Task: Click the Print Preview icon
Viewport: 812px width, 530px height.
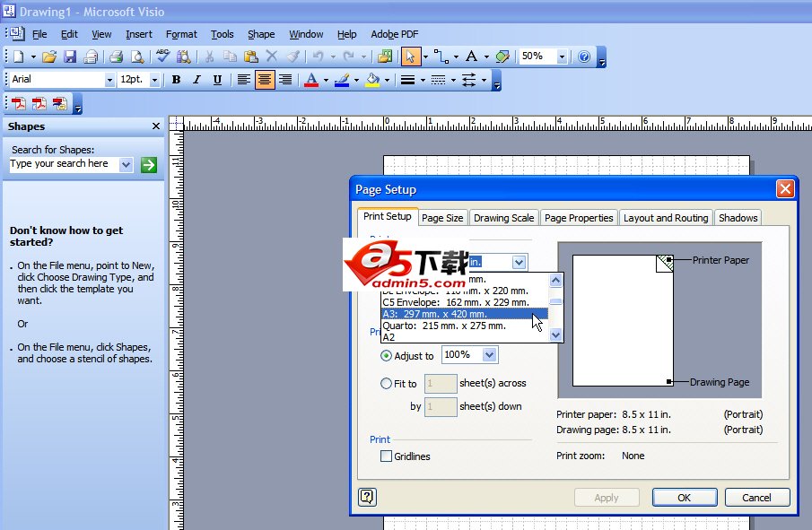Action: (x=137, y=56)
